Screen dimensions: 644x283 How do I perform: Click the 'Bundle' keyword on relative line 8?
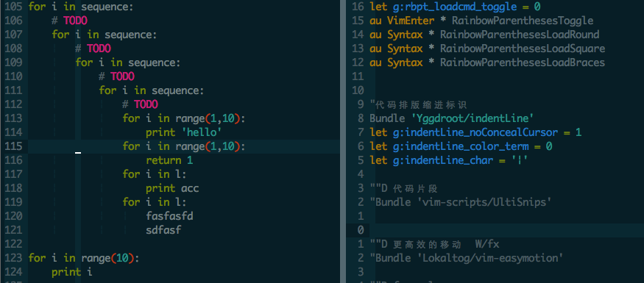click(x=387, y=118)
